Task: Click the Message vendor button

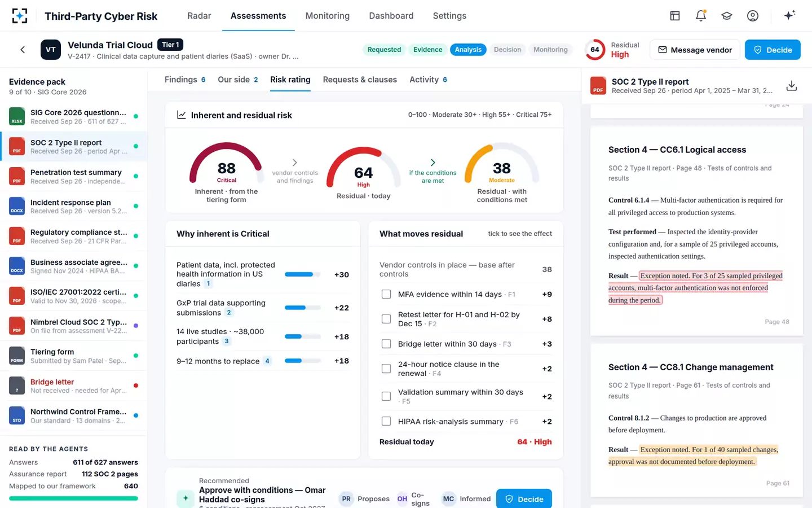Action: coord(695,50)
